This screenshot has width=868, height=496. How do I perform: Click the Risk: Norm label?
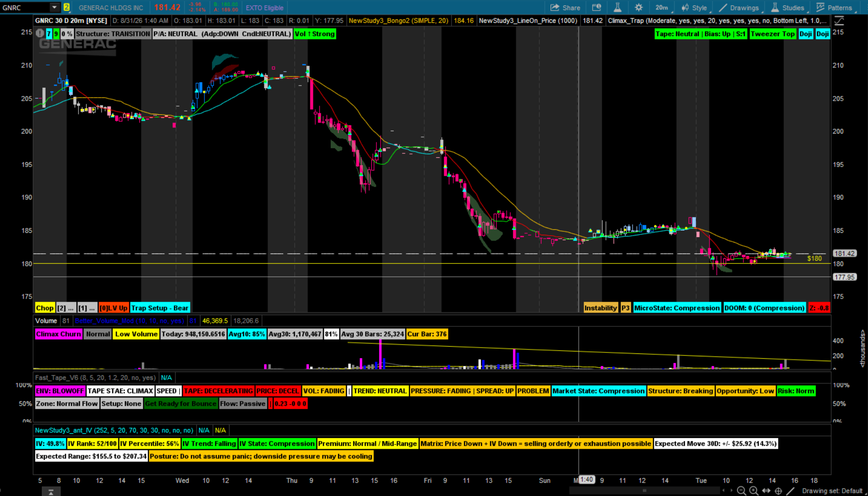[796, 391]
